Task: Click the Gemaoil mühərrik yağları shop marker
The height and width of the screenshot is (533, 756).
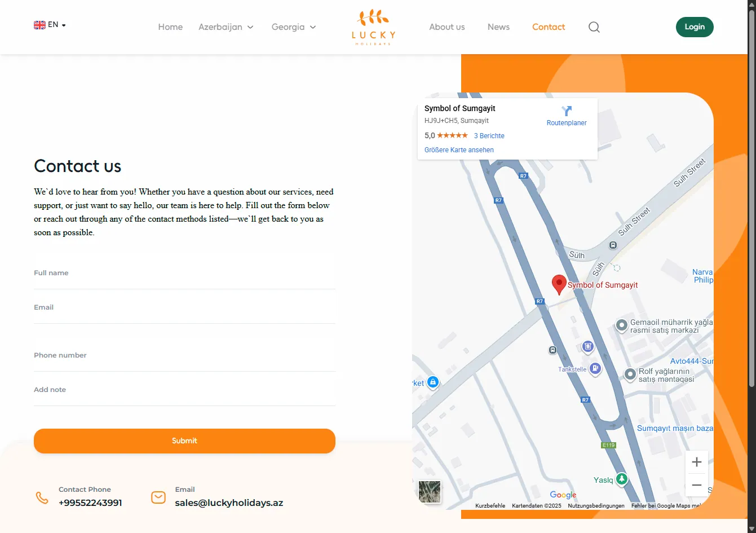Action: pos(621,325)
